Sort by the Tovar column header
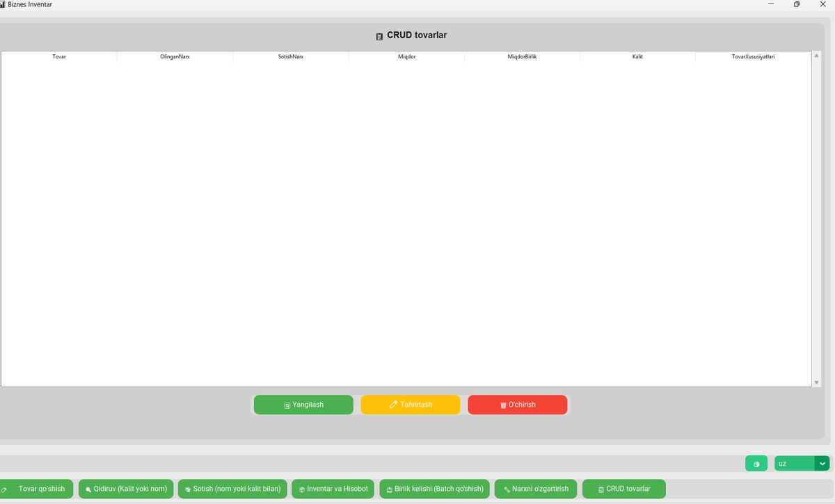835x504 pixels. 59,56
